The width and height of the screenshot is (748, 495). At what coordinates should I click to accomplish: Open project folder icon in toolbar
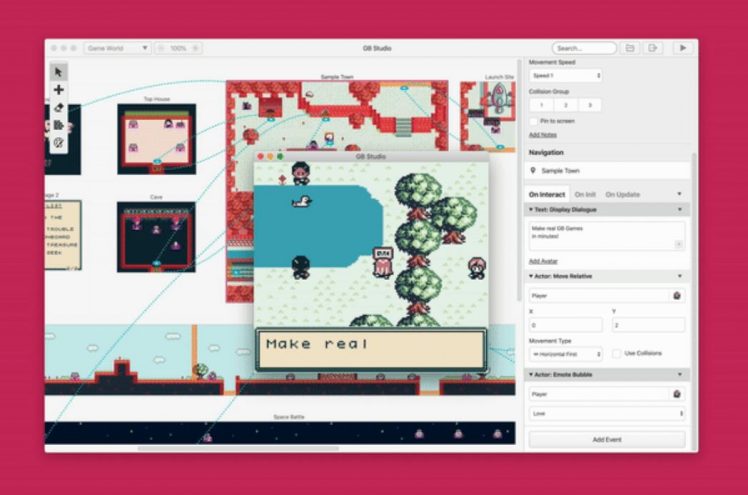[x=630, y=48]
